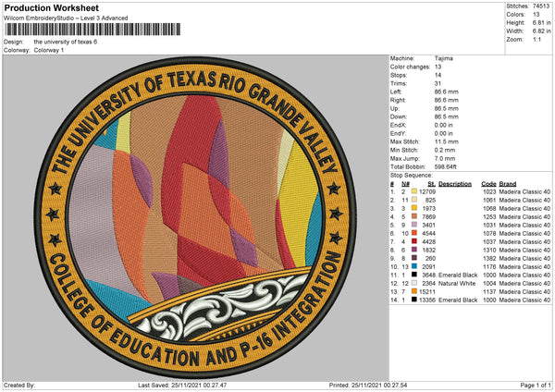Click the Trims value 31
Image resolution: width=555 pixels, height=392 pixels.
pyautogui.click(x=438, y=83)
